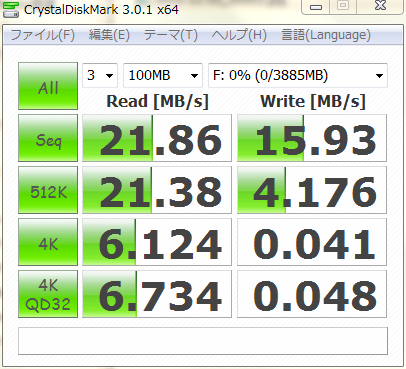Open the ファイル(F) menu
This screenshot has width=406, height=369.
[x=43, y=35]
